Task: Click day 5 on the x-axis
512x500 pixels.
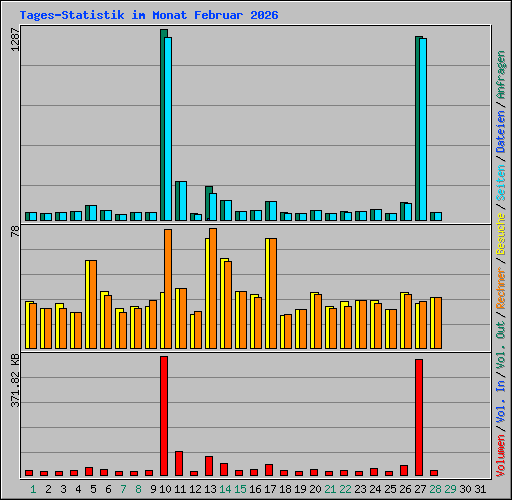Action: 93,489
